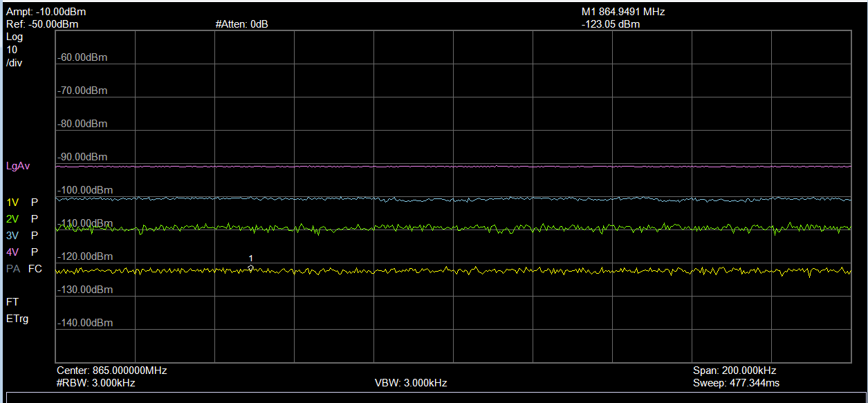Click the LgAv averaging label
The image size is (868, 403).
pos(18,167)
